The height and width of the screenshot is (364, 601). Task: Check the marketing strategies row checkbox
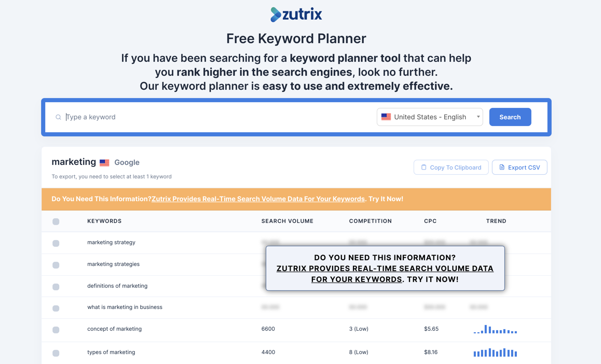click(x=56, y=265)
